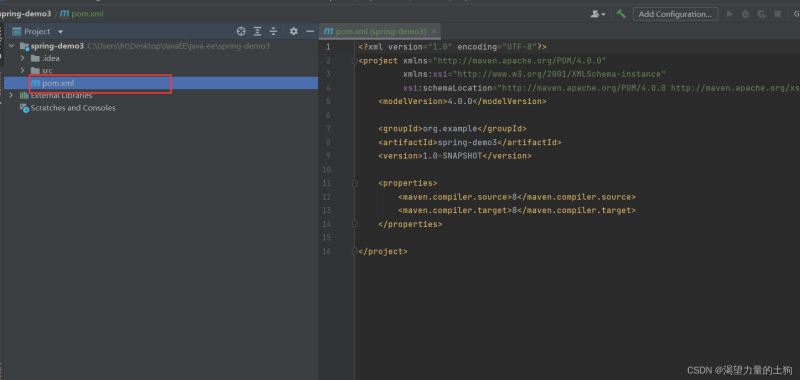Click the Collapse All icon in Project panel
This screenshot has height=380, width=800.
pos(273,31)
